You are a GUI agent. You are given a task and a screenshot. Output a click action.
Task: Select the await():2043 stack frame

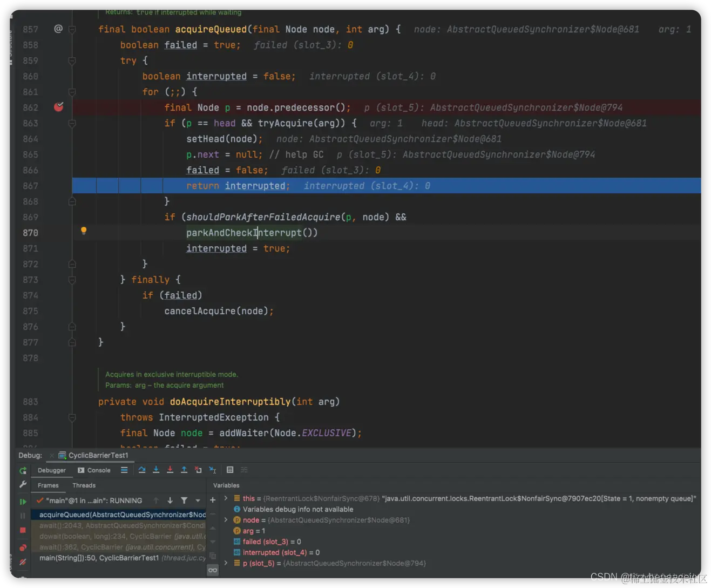click(119, 525)
